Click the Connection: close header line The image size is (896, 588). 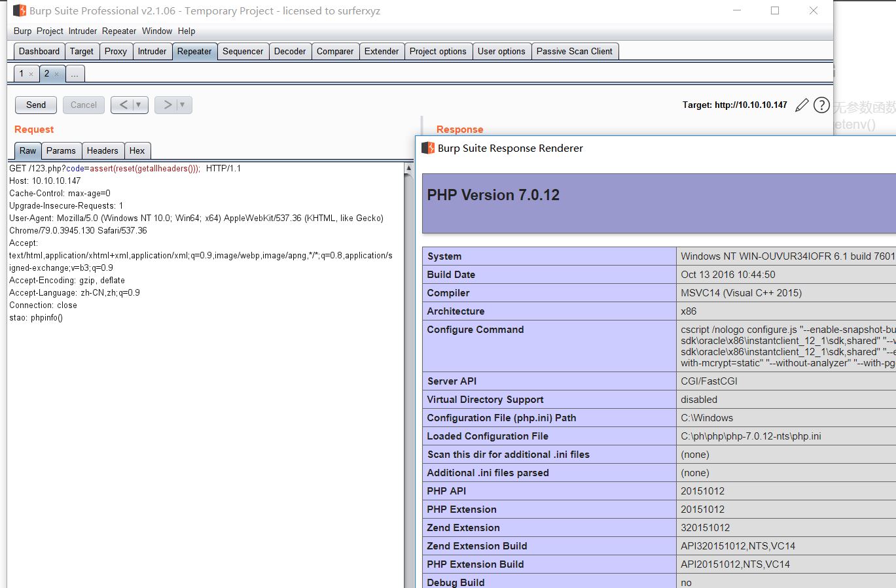coord(43,305)
